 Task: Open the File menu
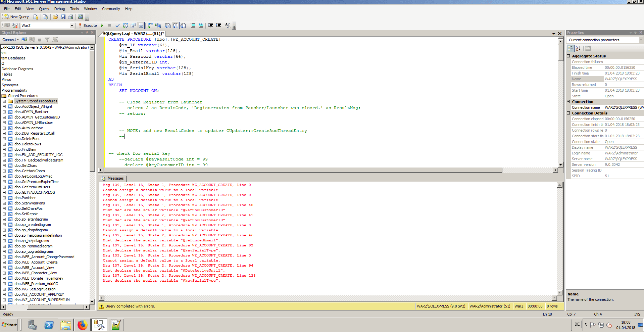[7, 9]
